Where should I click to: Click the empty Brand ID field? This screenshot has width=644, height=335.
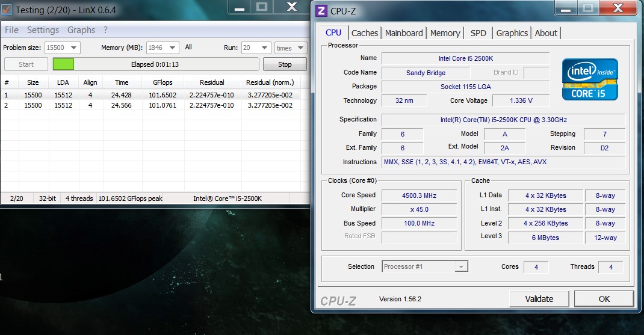[536, 73]
